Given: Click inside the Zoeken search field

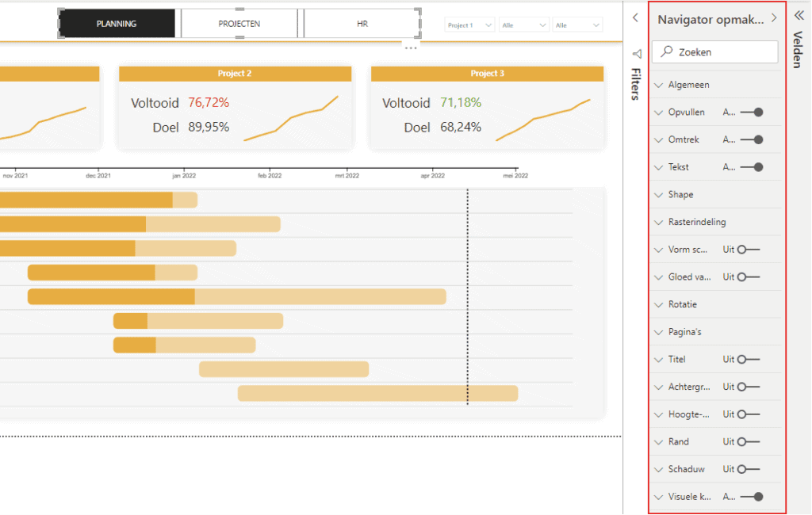Looking at the screenshot, I should tap(714, 51).
